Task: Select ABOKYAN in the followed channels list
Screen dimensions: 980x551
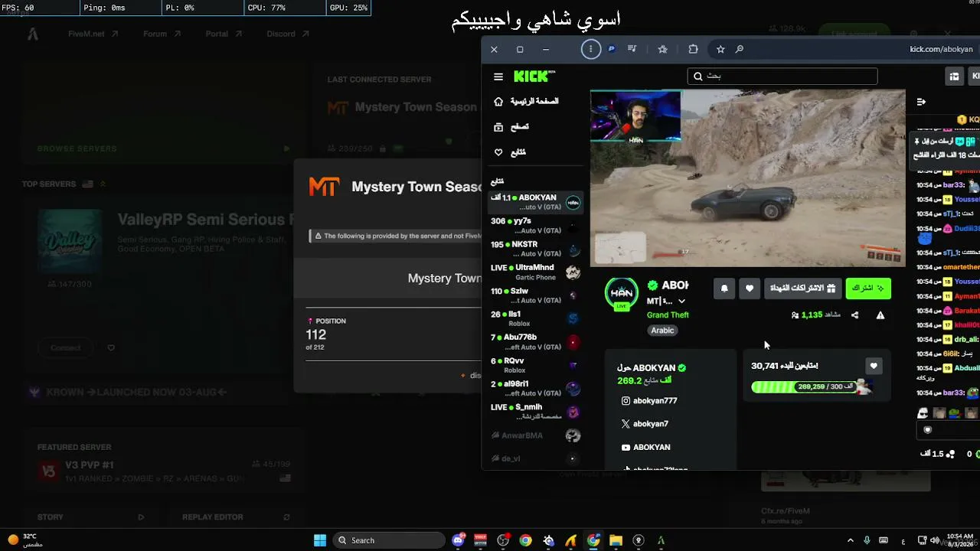Action: (536, 202)
